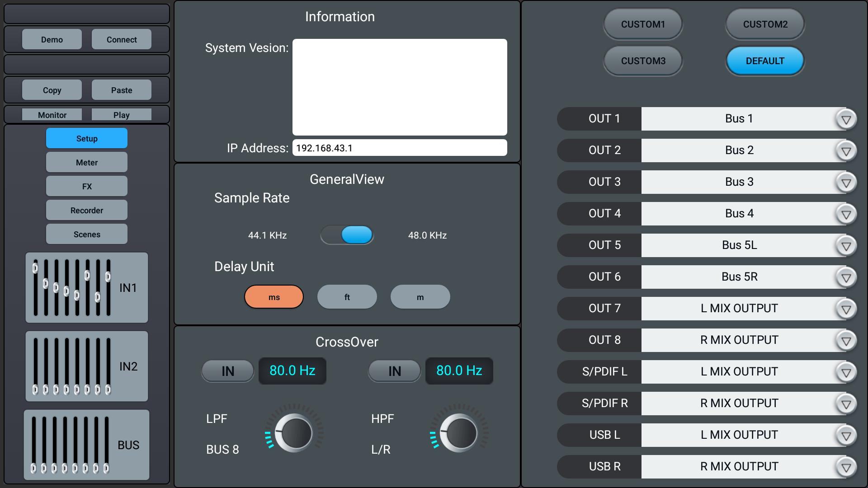Select the CUSTOM3 routing preset
The image size is (868, 488).
(x=643, y=61)
